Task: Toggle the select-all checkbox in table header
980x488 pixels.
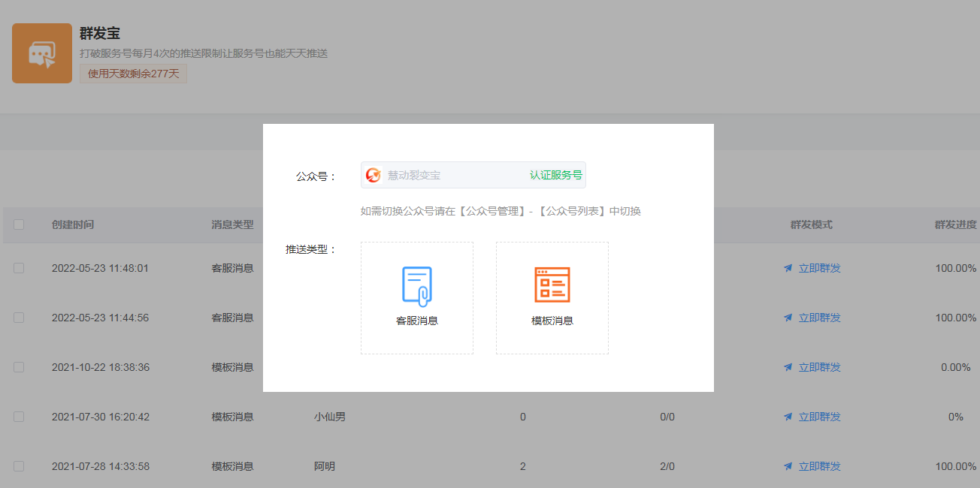Action: 19,224
